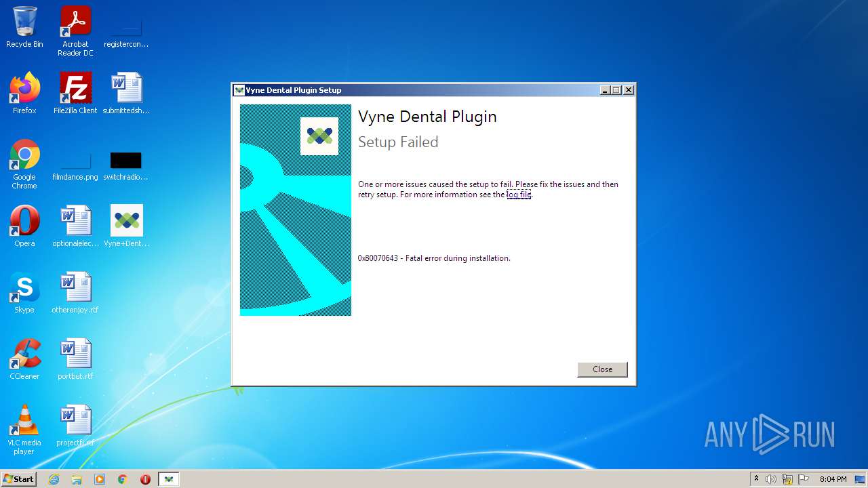The image size is (868, 488).
Task: Open Action Center flag icon
Action: [804, 479]
